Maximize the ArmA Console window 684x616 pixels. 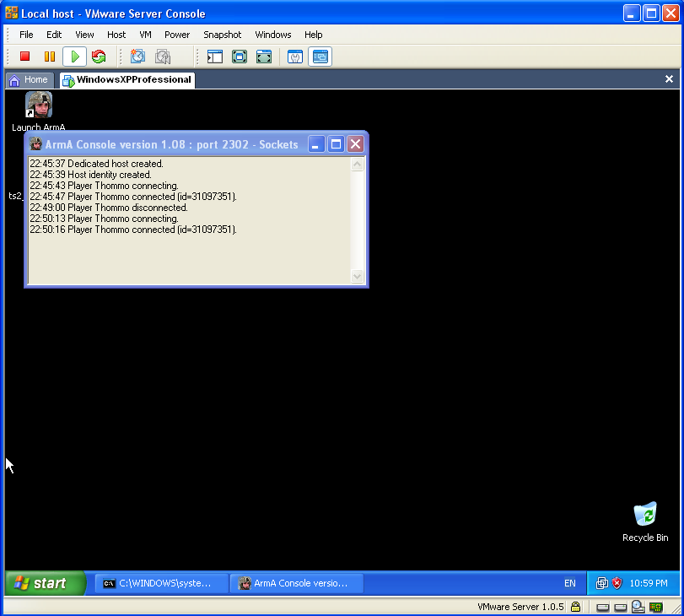point(336,144)
